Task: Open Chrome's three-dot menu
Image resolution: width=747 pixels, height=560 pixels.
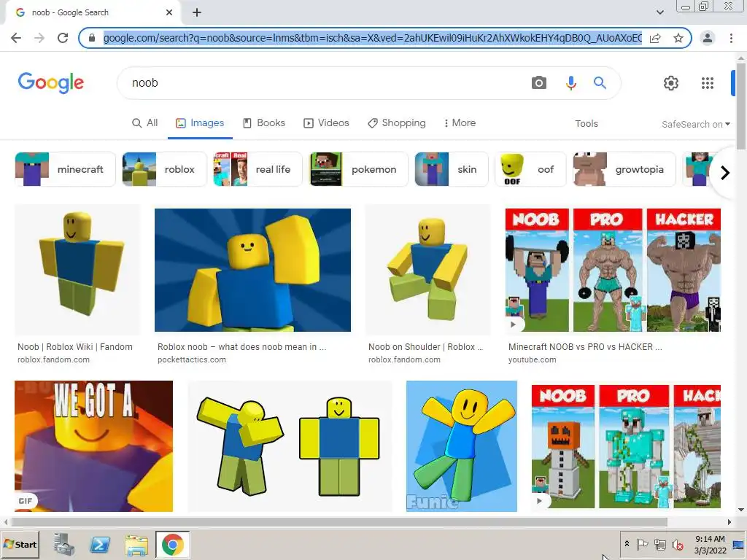Action: pos(731,38)
